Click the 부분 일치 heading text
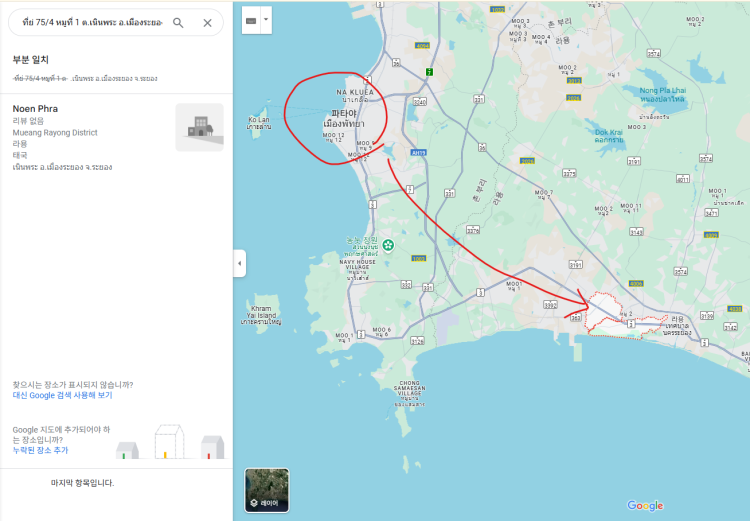 pos(31,60)
